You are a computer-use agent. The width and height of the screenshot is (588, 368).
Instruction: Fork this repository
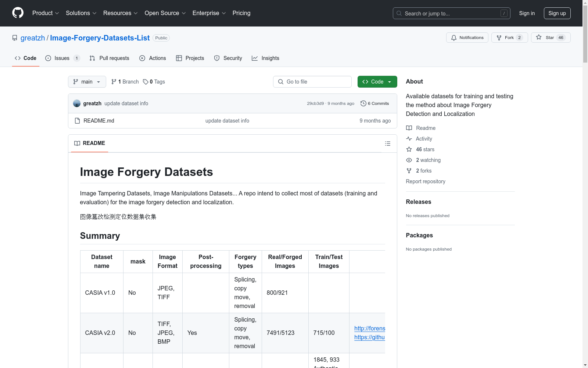pyautogui.click(x=509, y=38)
